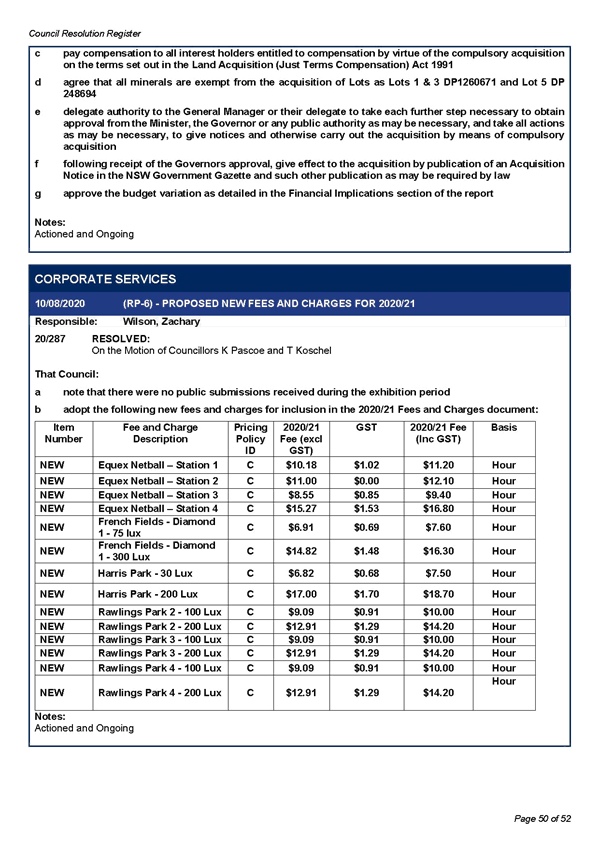The width and height of the screenshot is (599, 848).
Task: Select the Rawlings Park 2 - 100 Lux row
Action: [285, 612]
